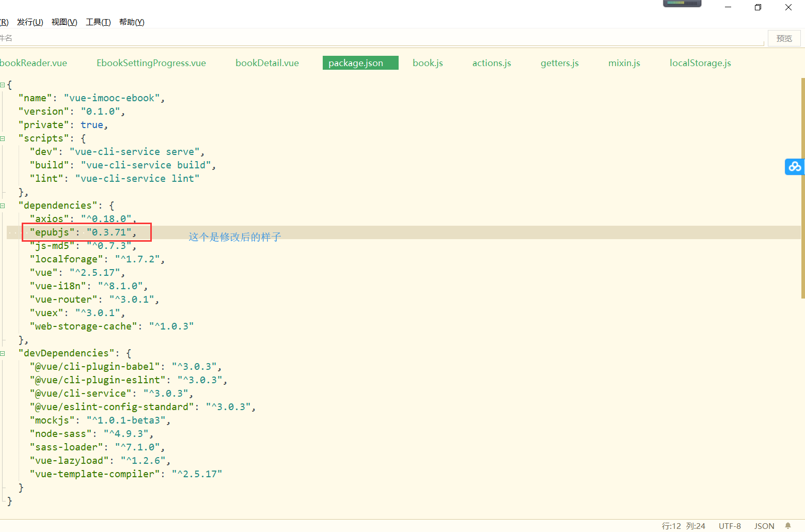Close the editor window

788,7
